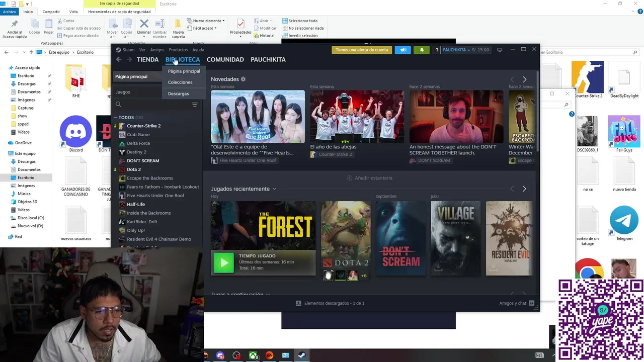This screenshot has height=362, width=644.
Task: Click Counter-Strike 2 icon in library list
Action: coord(122,126)
